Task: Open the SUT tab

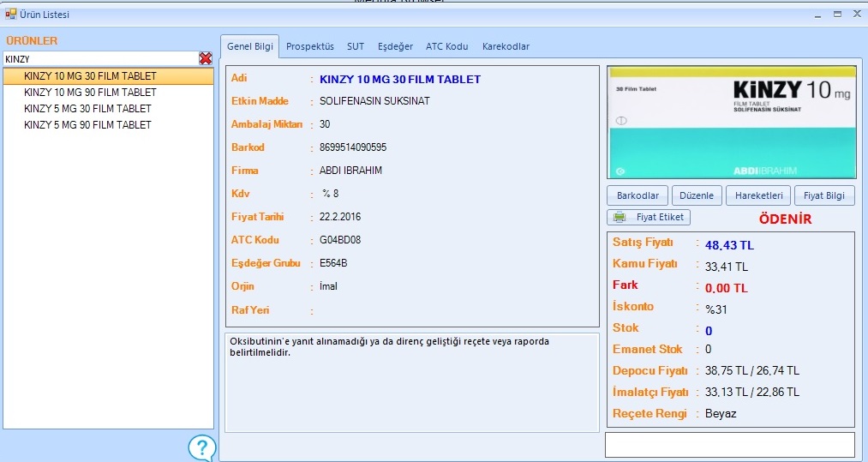Action: click(x=356, y=46)
